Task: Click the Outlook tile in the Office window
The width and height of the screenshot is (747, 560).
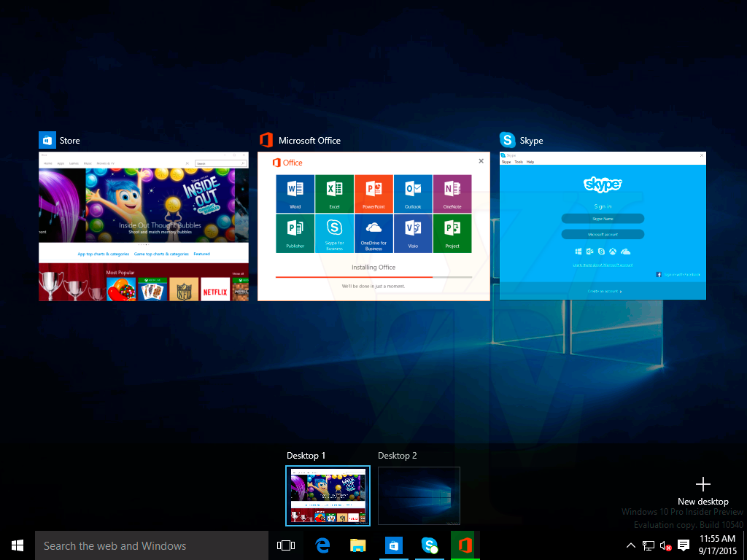Action: [x=413, y=194]
